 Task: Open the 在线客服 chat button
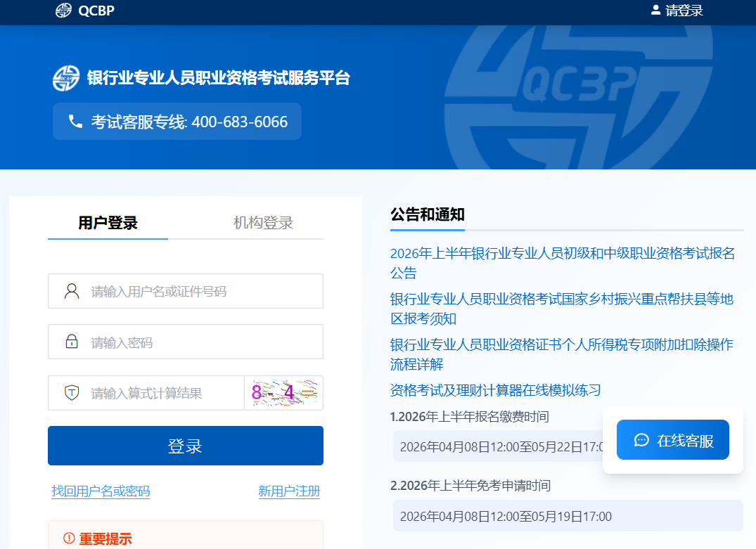[672, 439]
